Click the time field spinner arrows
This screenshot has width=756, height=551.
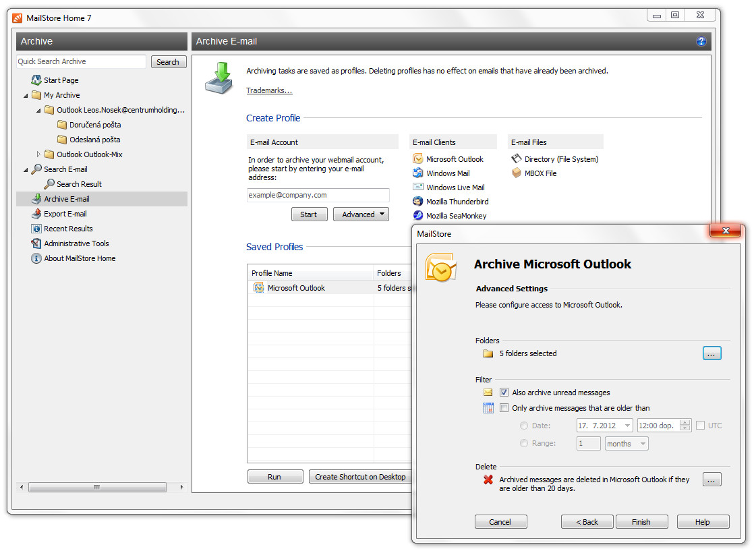pos(685,425)
